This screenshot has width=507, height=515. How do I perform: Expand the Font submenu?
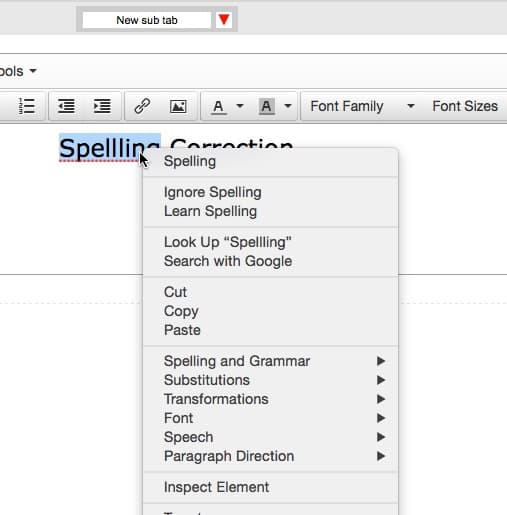pyautogui.click(x=270, y=418)
